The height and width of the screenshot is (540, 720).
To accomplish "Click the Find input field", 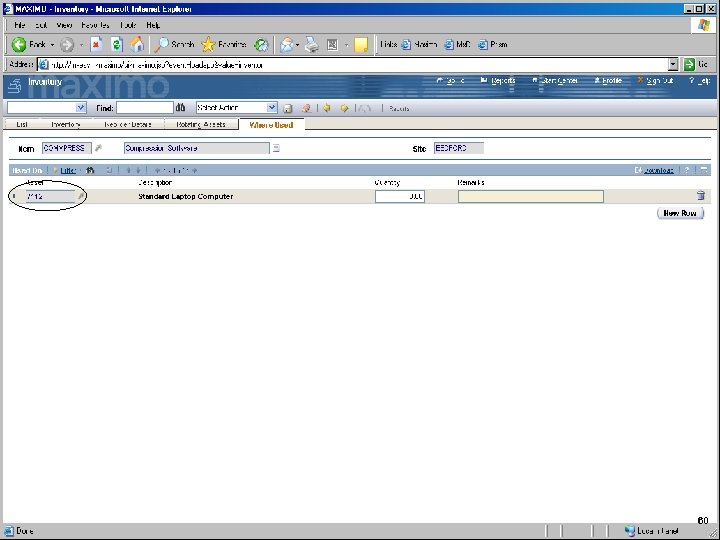I will coord(145,107).
